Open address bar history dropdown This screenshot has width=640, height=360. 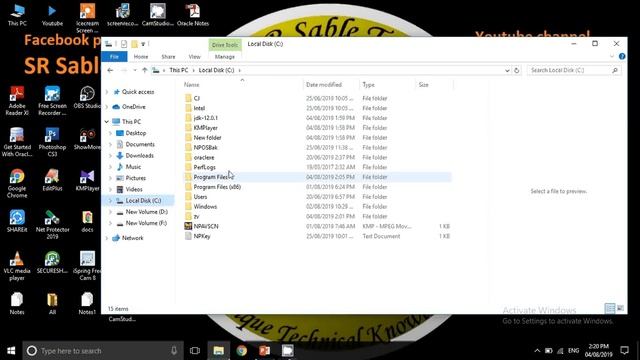[507, 70]
